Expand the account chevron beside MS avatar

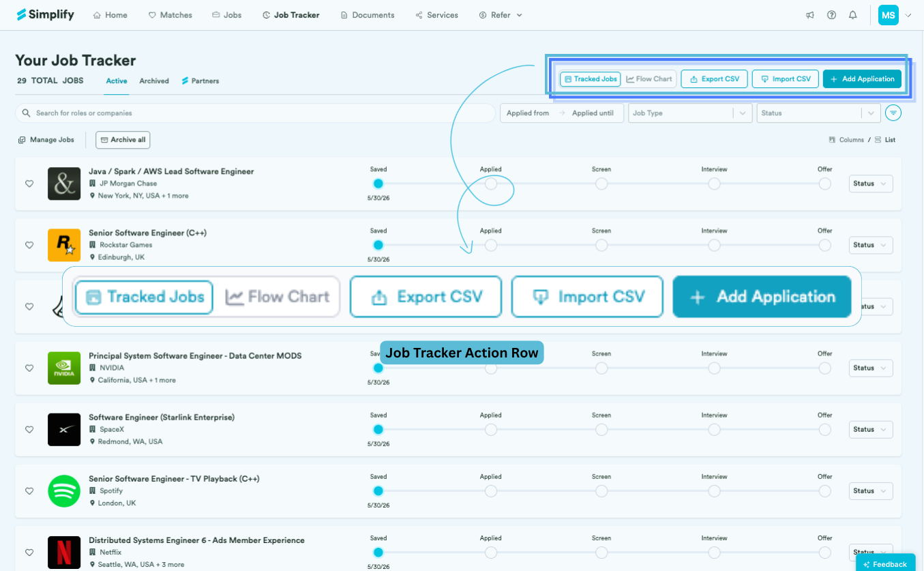(908, 15)
